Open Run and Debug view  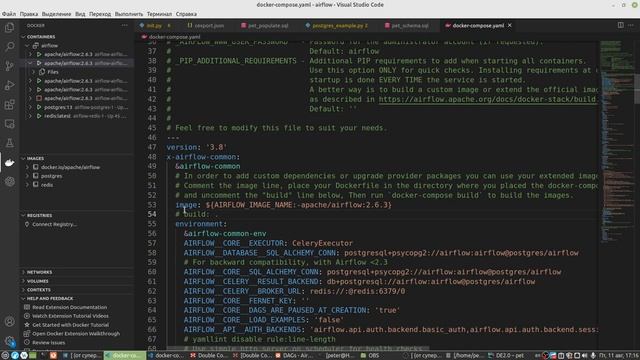(9, 85)
